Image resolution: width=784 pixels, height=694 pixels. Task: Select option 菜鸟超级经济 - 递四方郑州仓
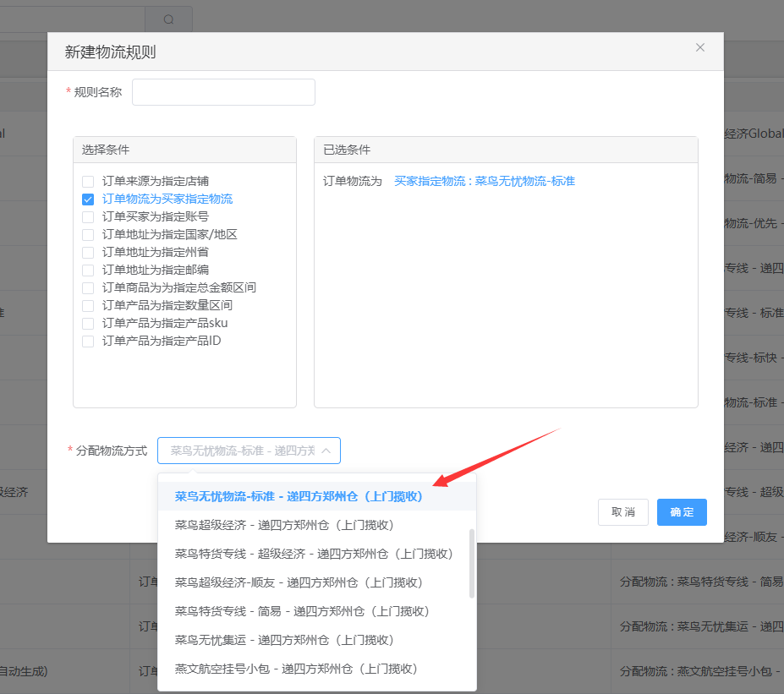316,525
